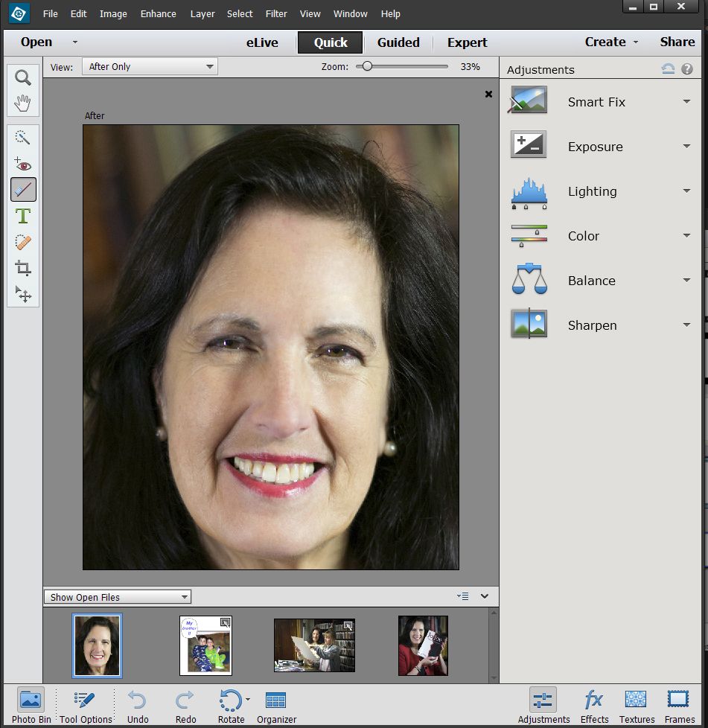Switch to the Expert tab

pyautogui.click(x=467, y=42)
